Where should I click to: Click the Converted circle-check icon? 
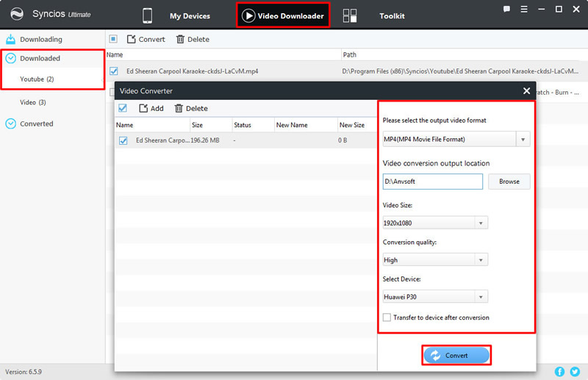pos(11,123)
